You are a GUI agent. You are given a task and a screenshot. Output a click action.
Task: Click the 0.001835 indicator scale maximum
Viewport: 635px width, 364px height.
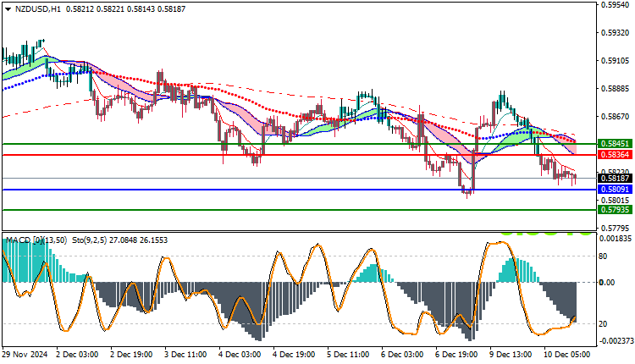point(616,239)
